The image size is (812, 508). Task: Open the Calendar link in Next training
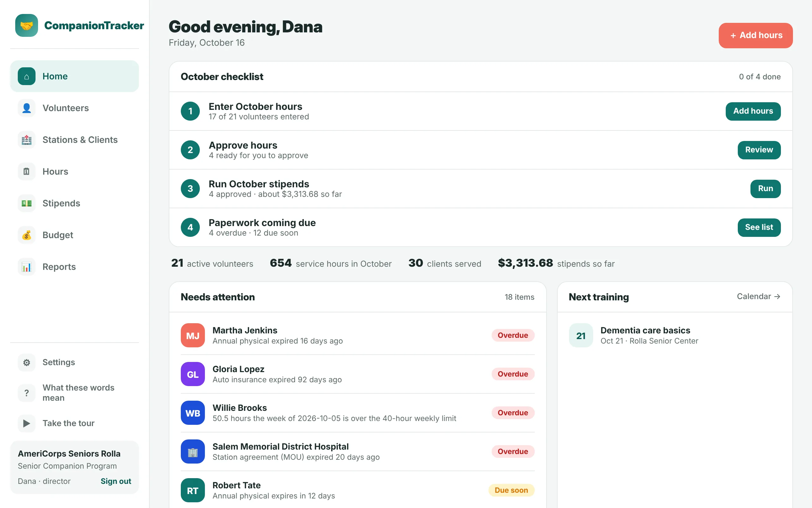point(759,296)
